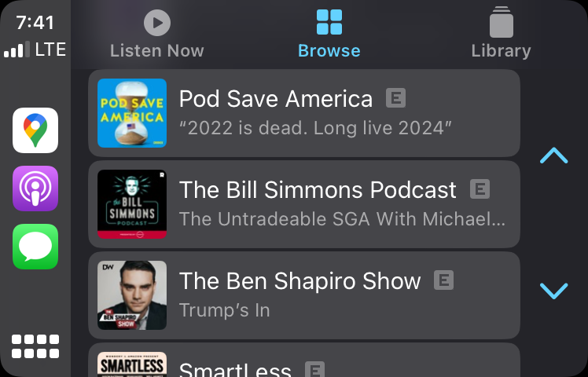Screen dimensions: 588x377
Task: Open the Messages app icon
Action: coord(35,247)
